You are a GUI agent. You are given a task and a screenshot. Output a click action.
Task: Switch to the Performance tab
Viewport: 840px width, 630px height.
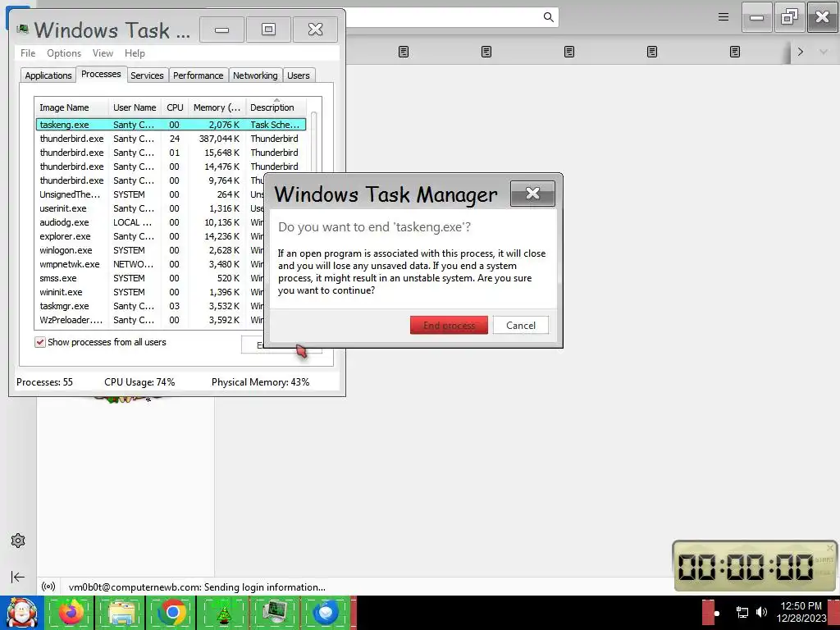(199, 75)
